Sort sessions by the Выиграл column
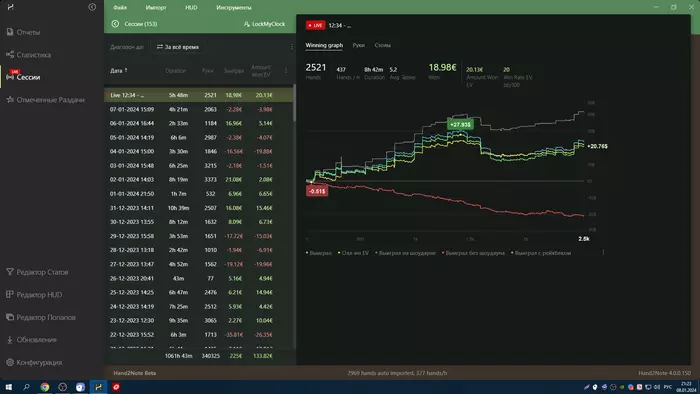 [x=233, y=71]
